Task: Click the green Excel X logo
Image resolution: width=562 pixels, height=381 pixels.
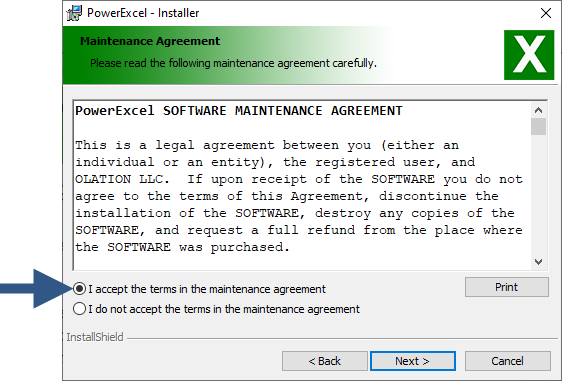Action: (529, 55)
